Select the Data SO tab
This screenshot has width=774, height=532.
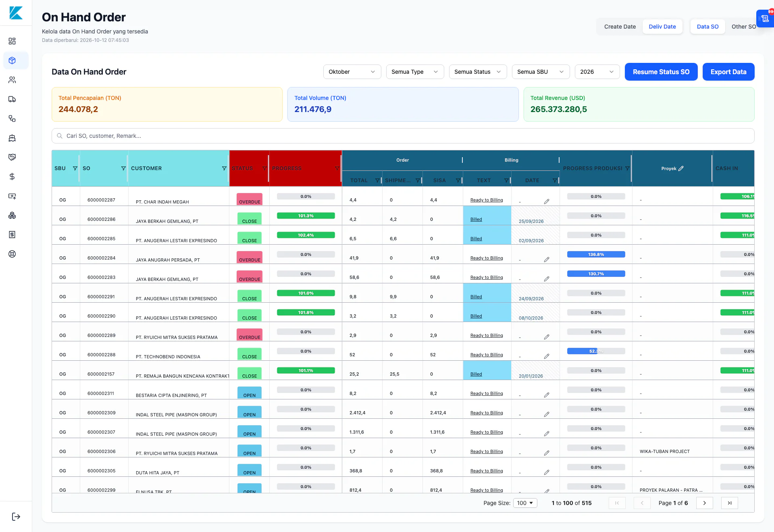(x=707, y=27)
